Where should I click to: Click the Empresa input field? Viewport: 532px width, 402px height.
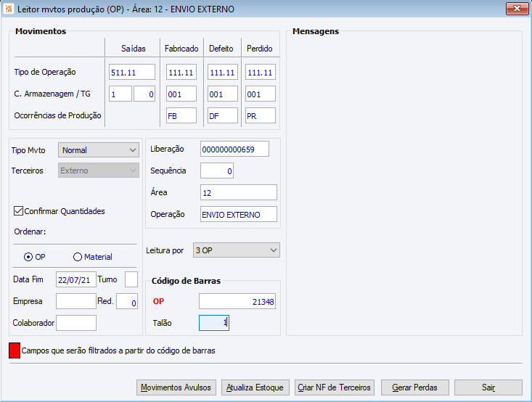pos(76,301)
